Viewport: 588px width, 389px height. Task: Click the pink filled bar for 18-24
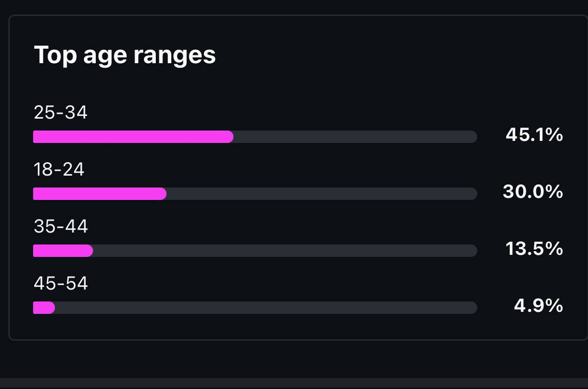coord(100,194)
